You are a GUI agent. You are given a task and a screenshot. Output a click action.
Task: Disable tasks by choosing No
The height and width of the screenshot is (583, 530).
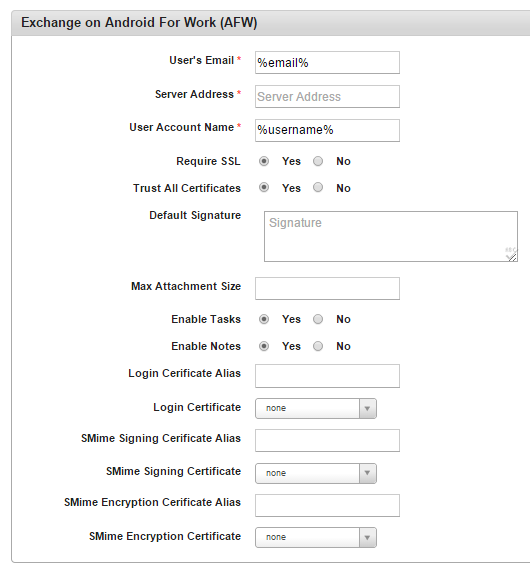(318, 319)
